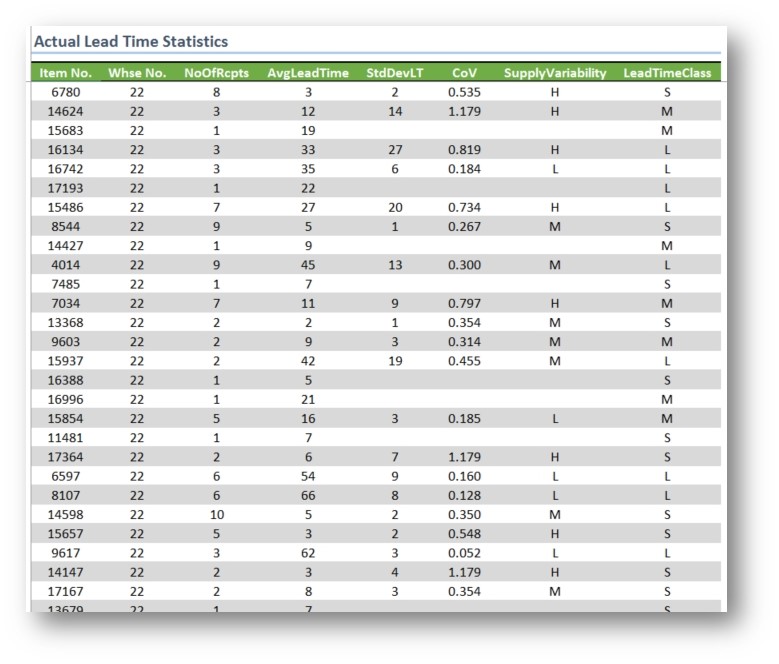Click the Actual Lead Time Statistics title
The image size is (779, 664).
[x=131, y=42]
